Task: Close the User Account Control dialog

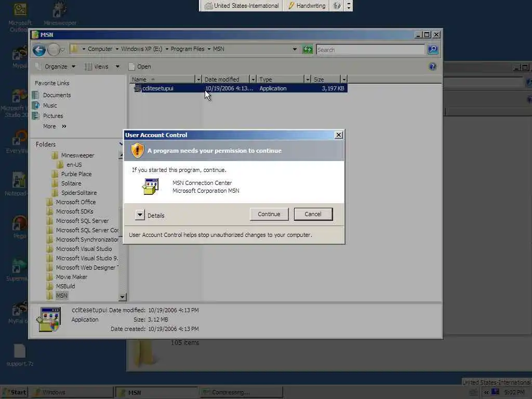Action: point(338,135)
